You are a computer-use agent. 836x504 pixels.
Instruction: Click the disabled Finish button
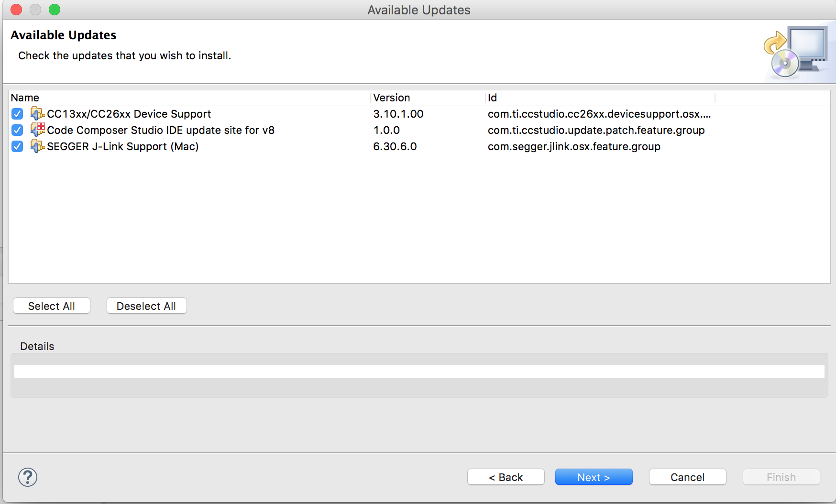tap(781, 477)
